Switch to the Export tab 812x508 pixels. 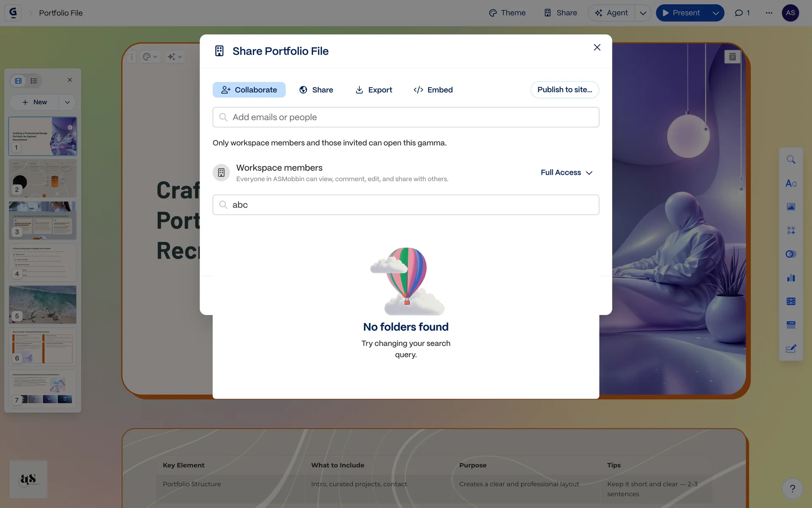(373, 90)
